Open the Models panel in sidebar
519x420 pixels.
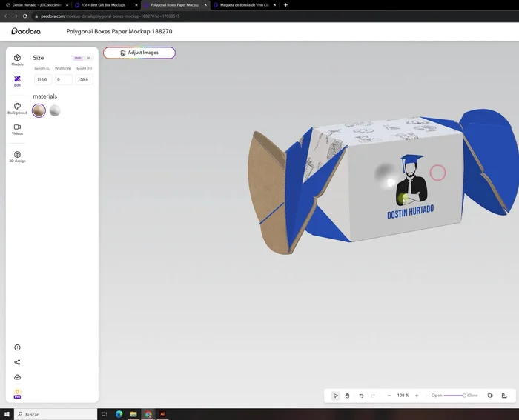coord(17,59)
